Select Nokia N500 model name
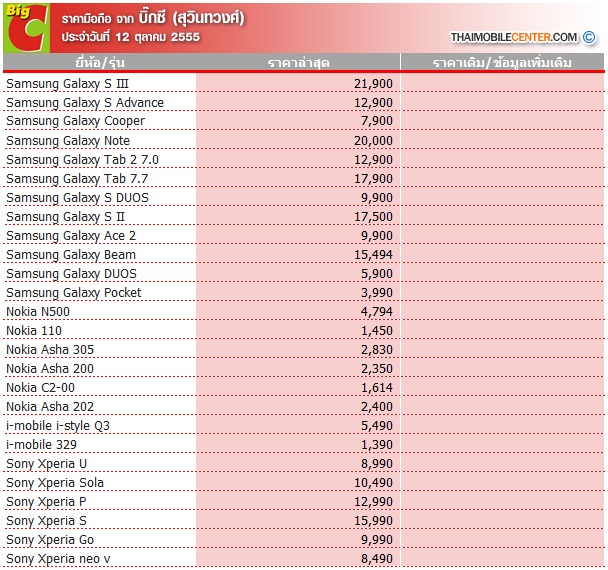This screenshot has width=608, height=570. 38,311
